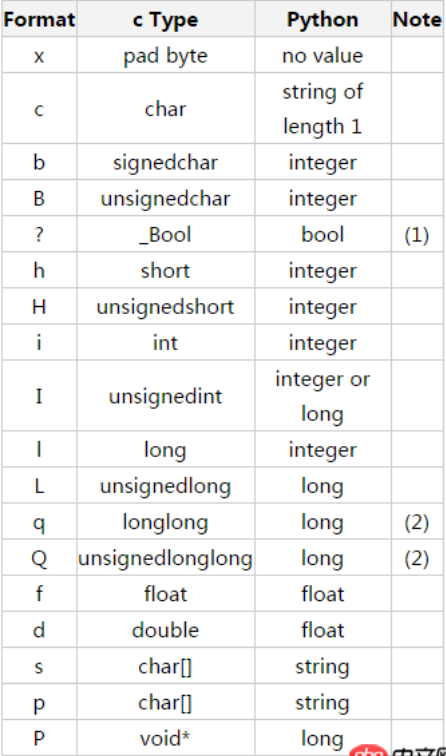Image resolution: width=446 pixels, height=756 pixels.
Task: Click note (2) in the longlong row
Action: point(417,522)
